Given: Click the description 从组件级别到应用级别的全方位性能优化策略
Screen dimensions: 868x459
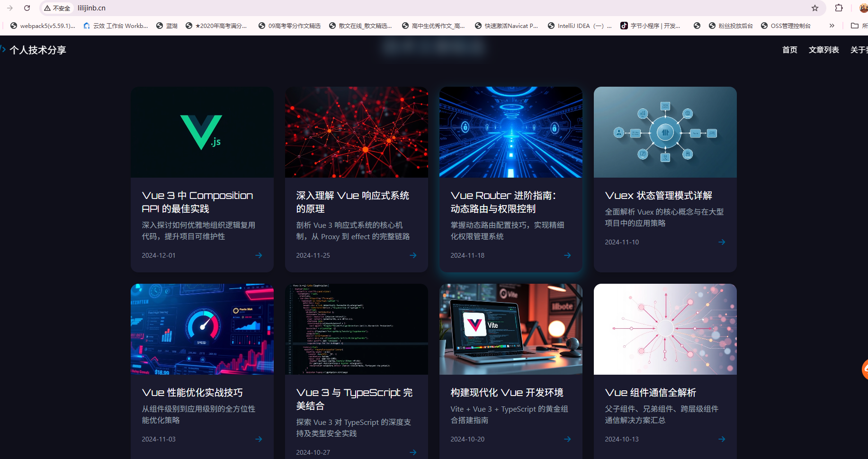Looking at the screenshot, I should pos(198,414).
